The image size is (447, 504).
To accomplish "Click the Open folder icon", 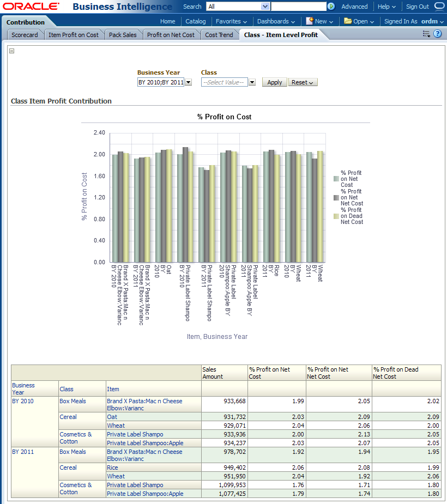I will click(x=348, y=21).
